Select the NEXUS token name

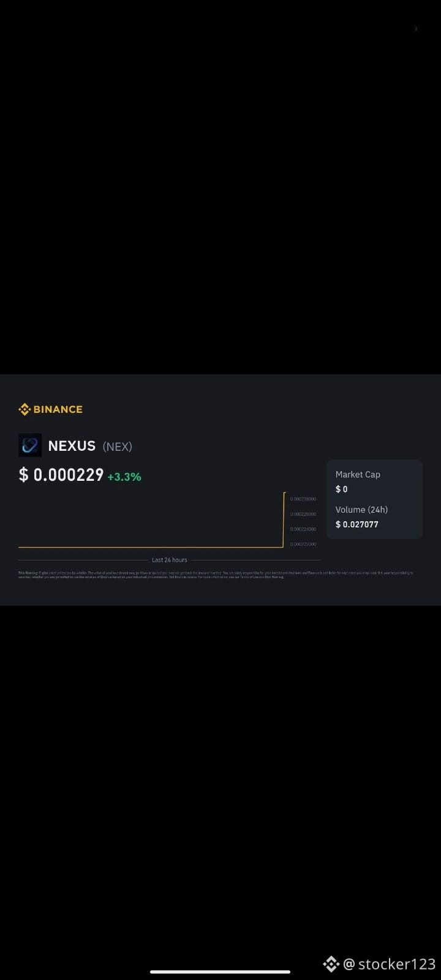(x=72, y=446)
